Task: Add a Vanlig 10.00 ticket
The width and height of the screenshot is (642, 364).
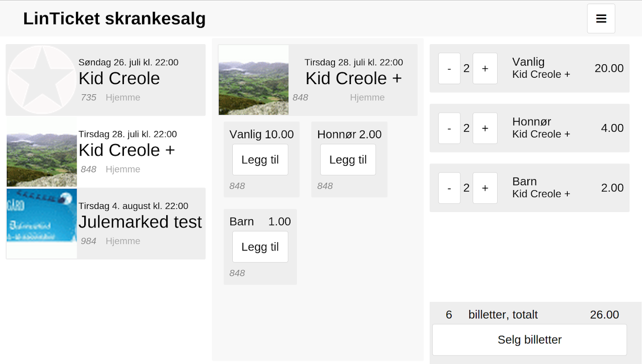Action: [260, 160]
